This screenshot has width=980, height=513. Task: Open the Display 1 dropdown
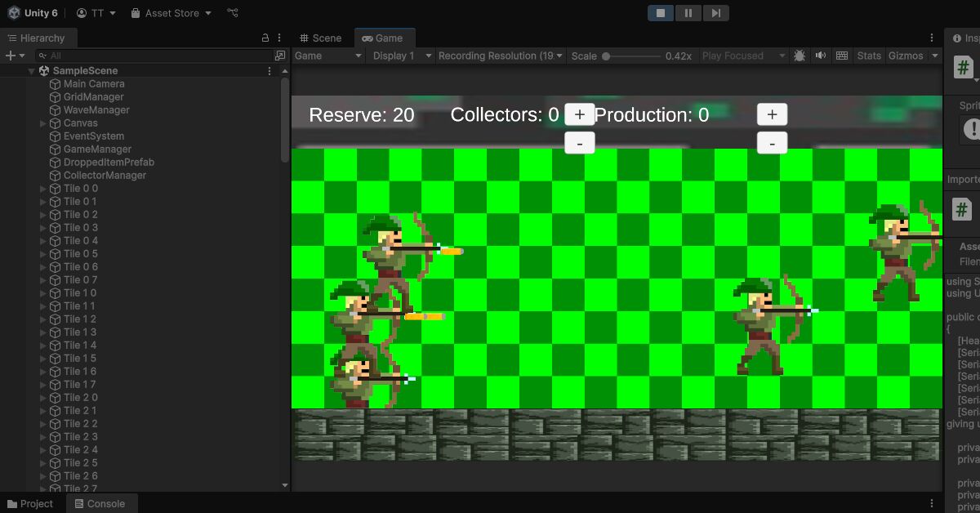coord(399,56)
